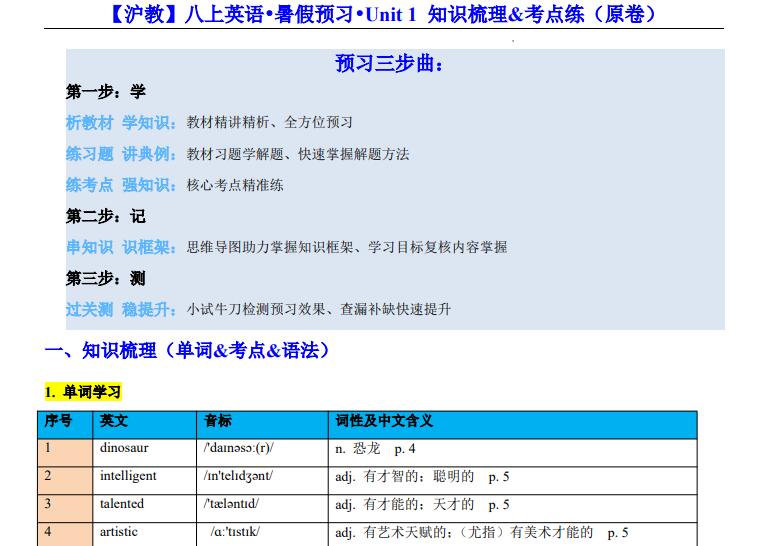Click the text '核心考点精准练'

(235, 185)
